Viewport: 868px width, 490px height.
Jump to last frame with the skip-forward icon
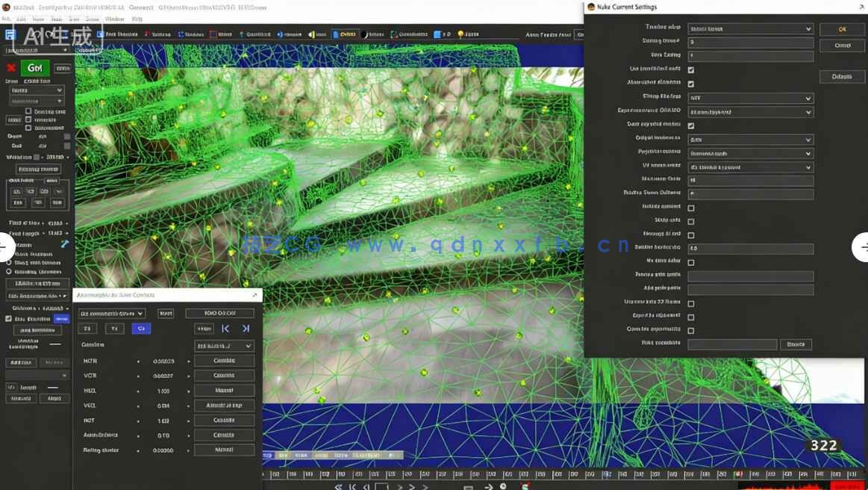pyautogui.click(x=246, y=329)
